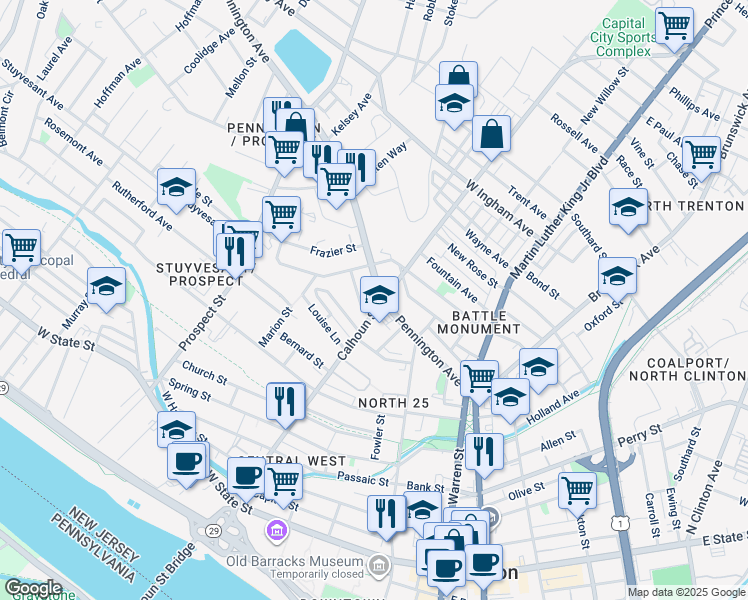
Task: Click the school marker near Holland Ave
Action: (x=510, y=399)
